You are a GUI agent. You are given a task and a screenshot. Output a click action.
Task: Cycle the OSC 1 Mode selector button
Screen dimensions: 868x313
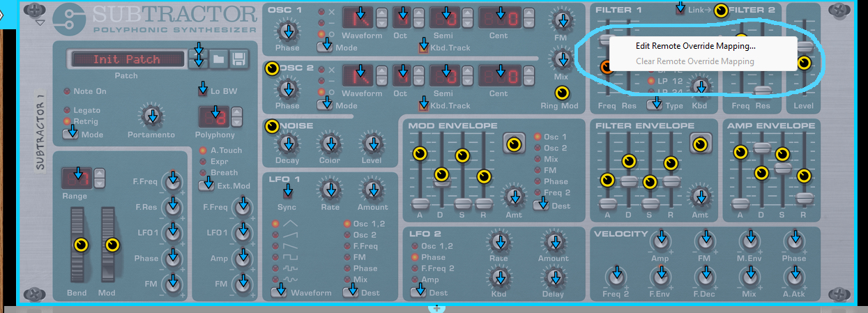[325, 46]
